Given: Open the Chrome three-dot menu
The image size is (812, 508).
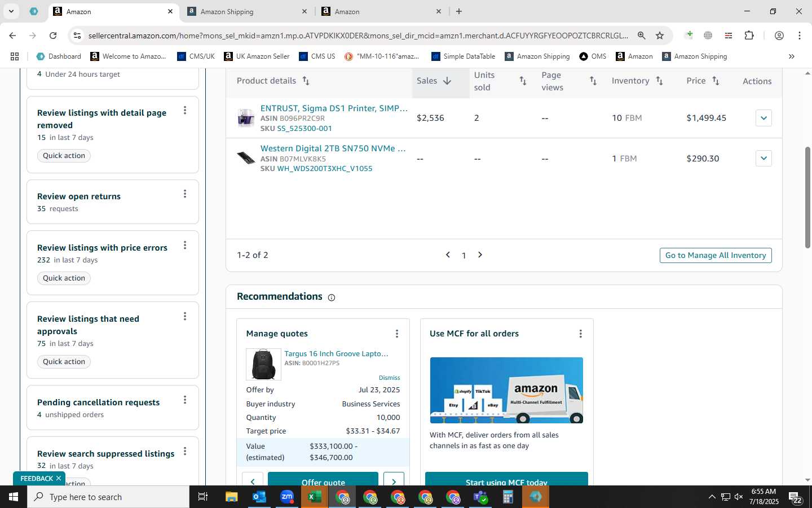Looking at the screenshot, I should pyautogui.click(x=800, y=36).
